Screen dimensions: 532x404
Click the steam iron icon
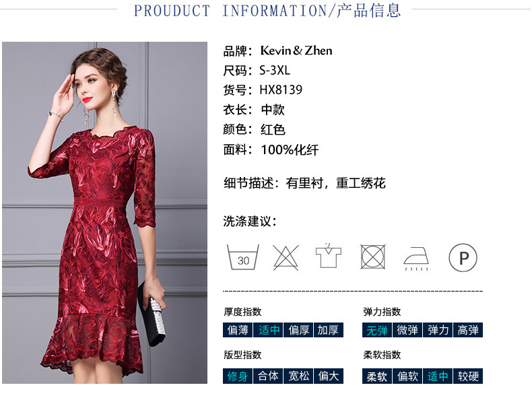tap(416, 259)
